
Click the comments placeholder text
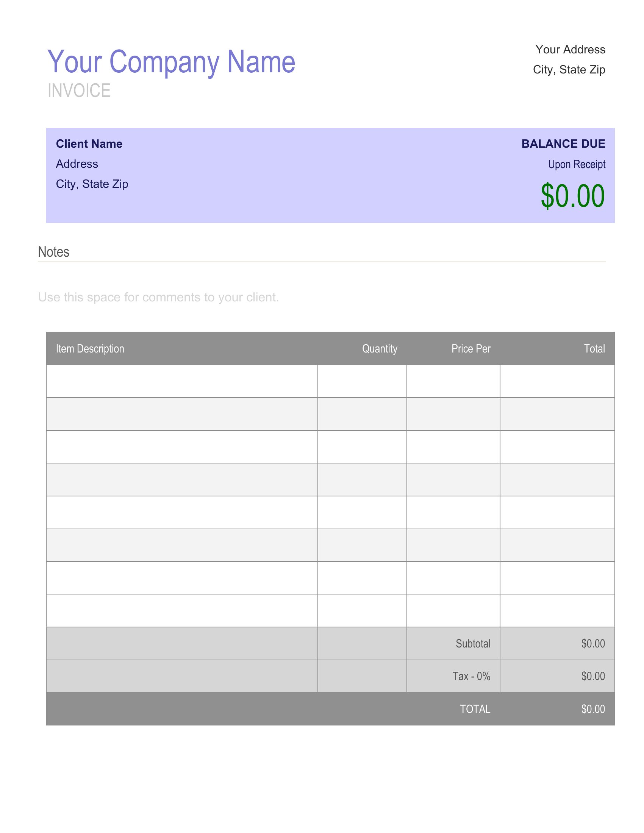point(158,297)
